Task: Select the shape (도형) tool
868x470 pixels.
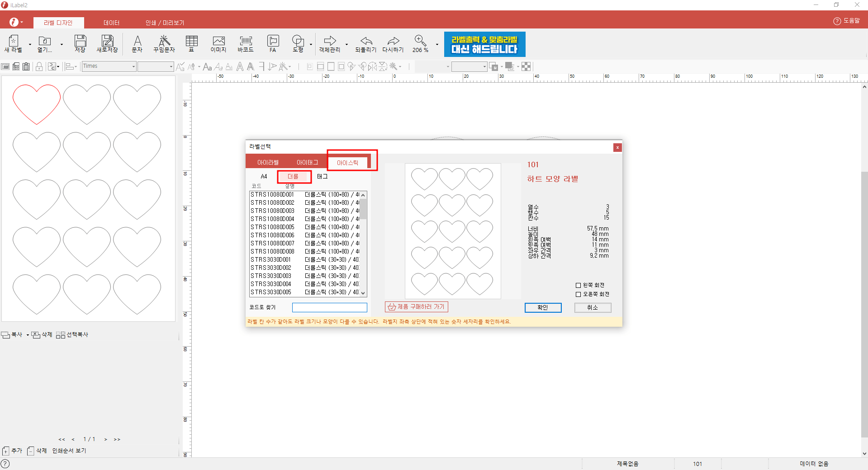Action: pyautogui.click(x=298, y=44)
